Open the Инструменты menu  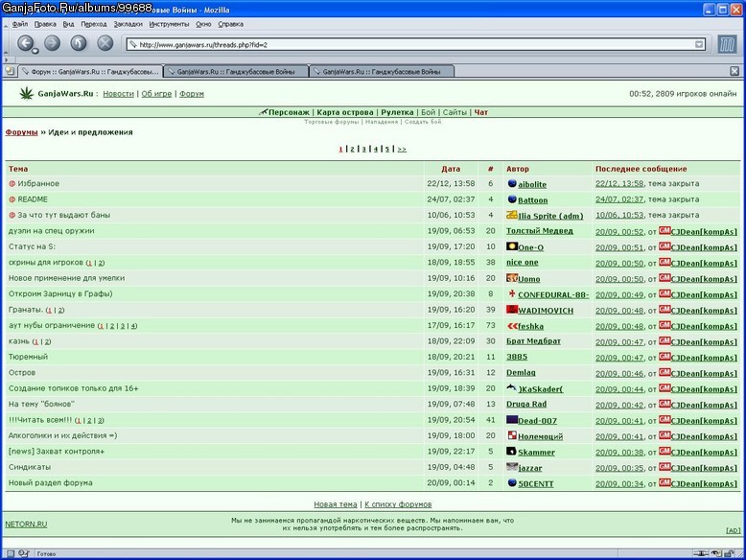point(169,24)
